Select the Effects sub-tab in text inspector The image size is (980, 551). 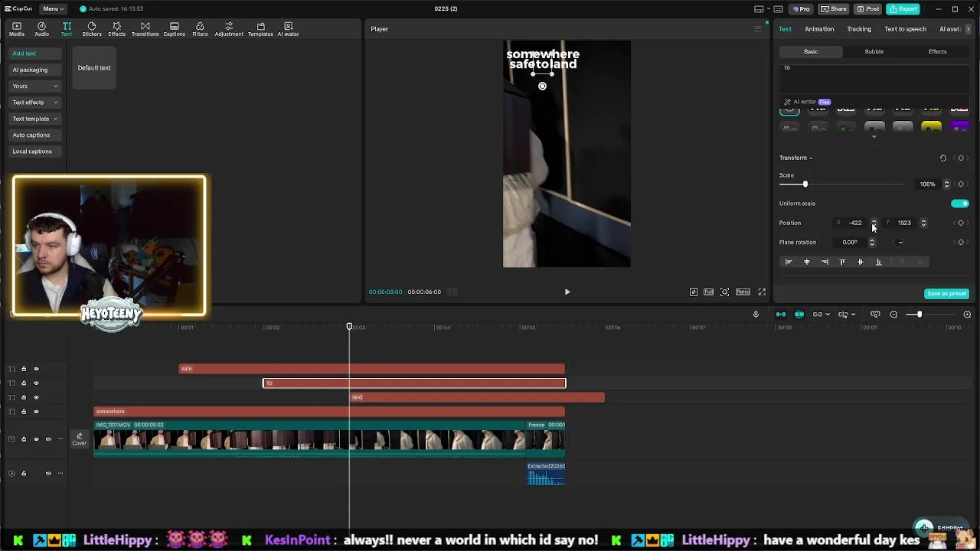[937, 52]
